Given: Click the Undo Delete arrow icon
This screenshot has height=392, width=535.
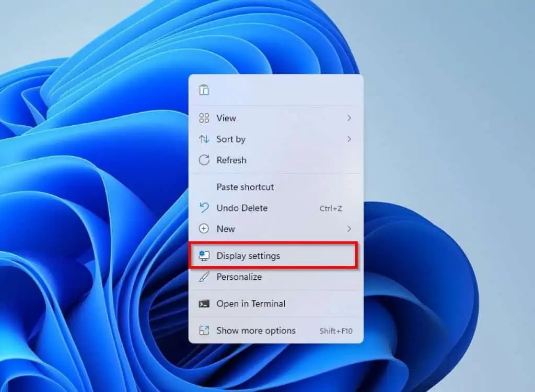Looking at the screenshot, I should tap(204, 208).
